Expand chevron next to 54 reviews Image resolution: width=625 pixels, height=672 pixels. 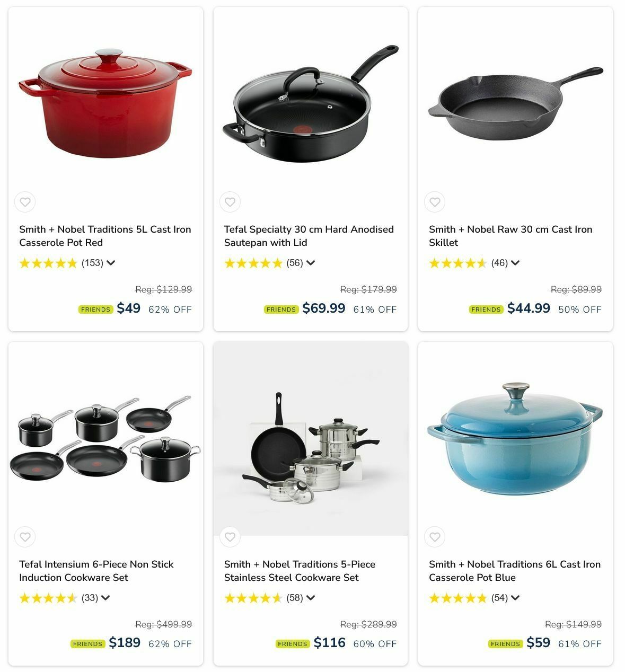point(515,598)
